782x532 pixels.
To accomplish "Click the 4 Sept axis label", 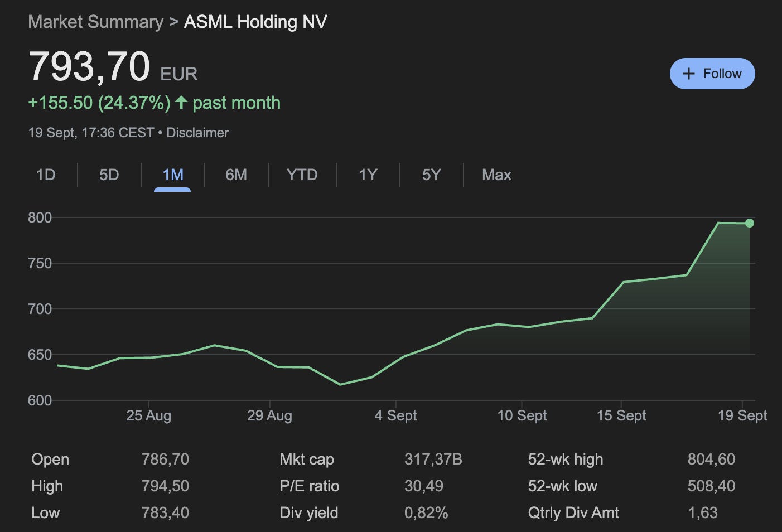I will (x=395, y=416).
